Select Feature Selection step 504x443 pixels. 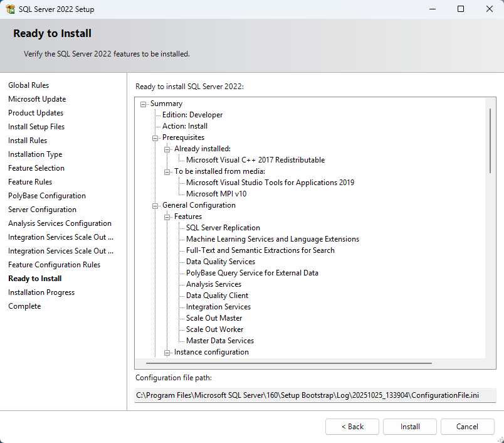pyautogui.click(x=36, y=168)
